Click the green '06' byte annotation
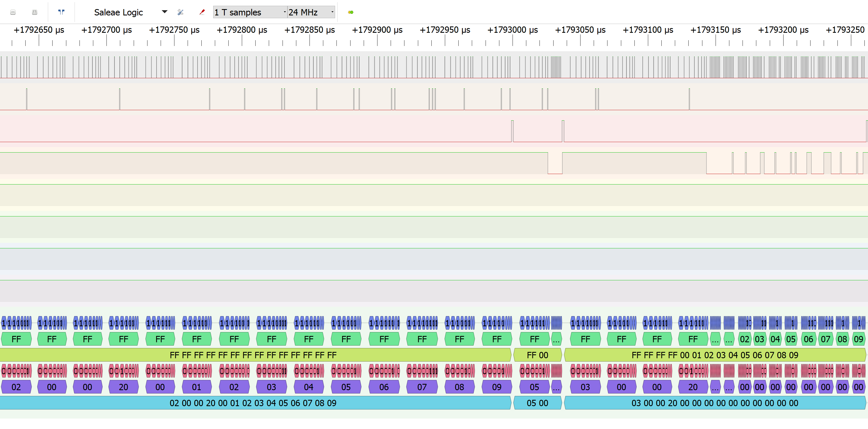 (x=809, y=339)
